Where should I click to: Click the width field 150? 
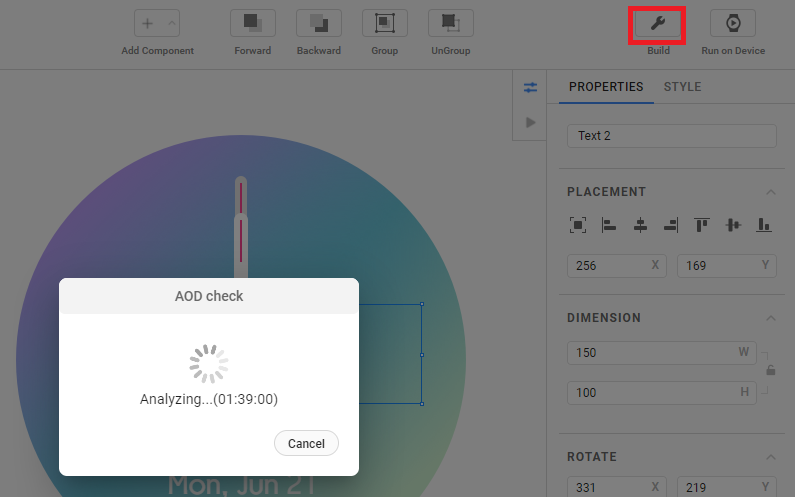pos(662,352)
